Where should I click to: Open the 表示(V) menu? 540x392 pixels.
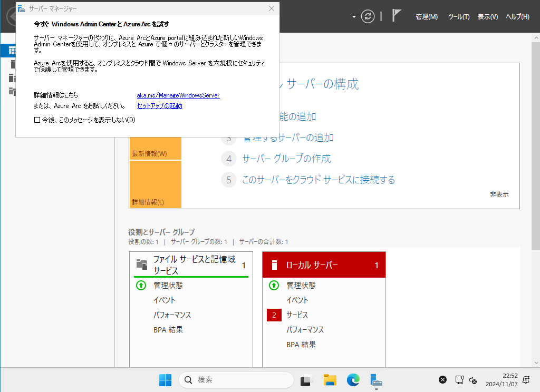point(487,16)
